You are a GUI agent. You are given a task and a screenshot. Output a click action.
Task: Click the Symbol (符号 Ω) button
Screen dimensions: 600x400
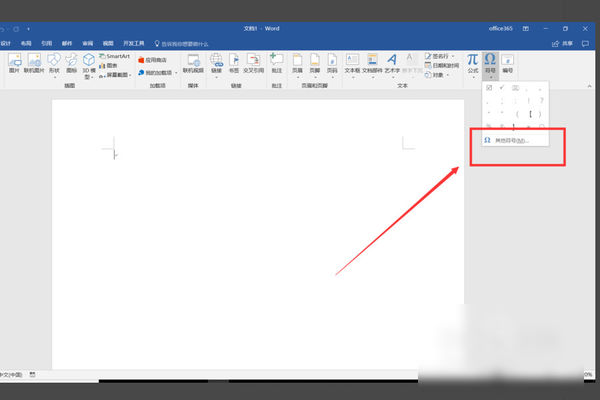tap(490, 64)
